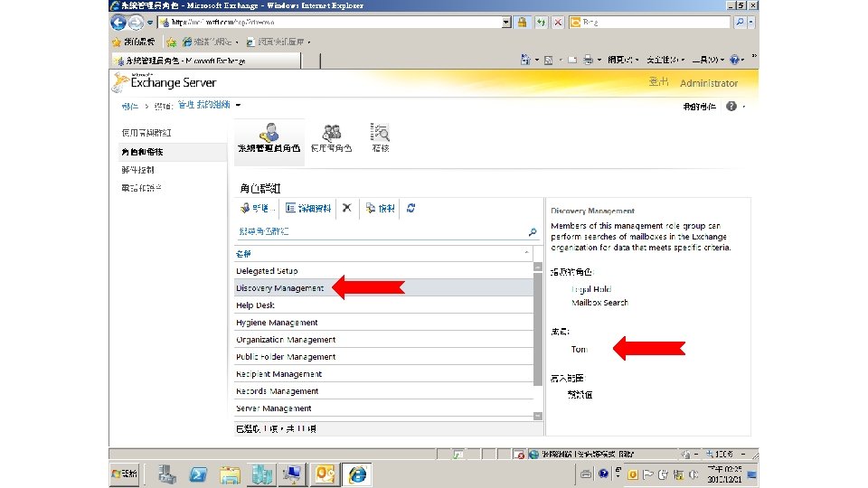Refresh the role group list
This screenshot has width=868, height=488.
pos(410,208)
